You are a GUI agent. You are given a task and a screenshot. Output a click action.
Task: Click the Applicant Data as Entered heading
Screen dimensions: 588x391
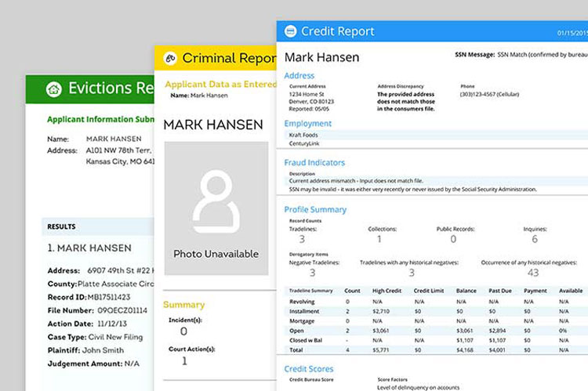tap(221, 84)
